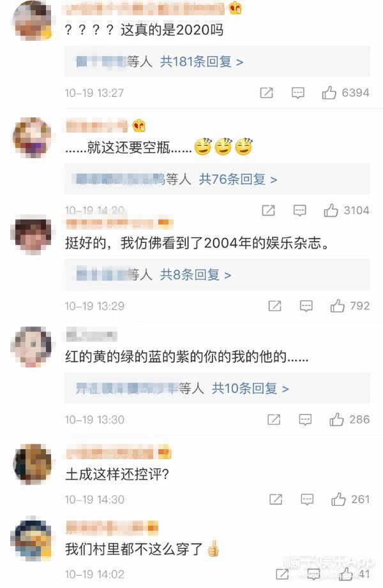The height and width of the screenshot is (588, 383).
Task: Share the comment posted 10-19 13:27
Action: (267, 92)
